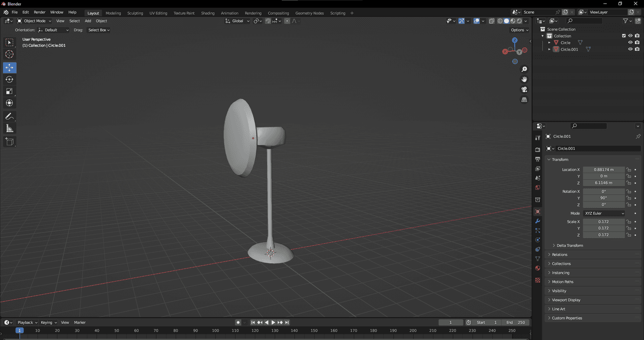Choose the Annotate pencil tool

click(10, 116)
